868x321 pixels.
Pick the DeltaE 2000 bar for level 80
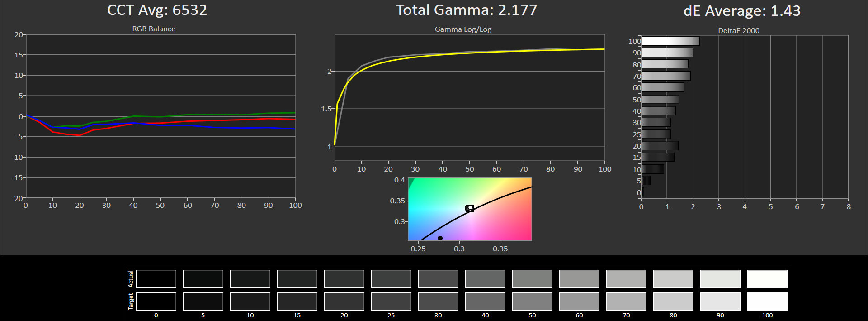[665, 64]
